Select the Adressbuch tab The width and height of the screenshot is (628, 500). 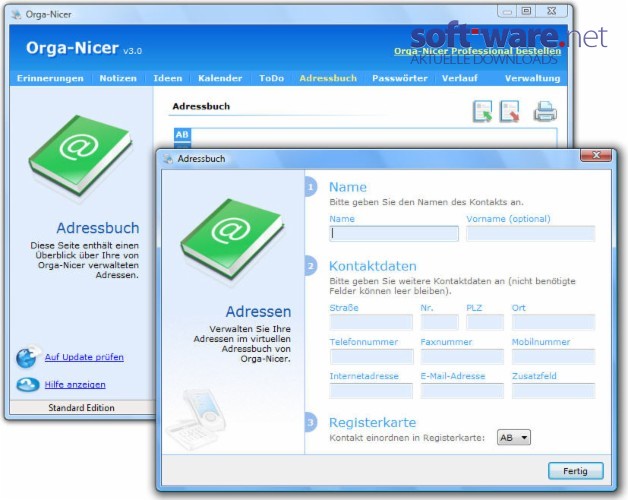[328, 78]
